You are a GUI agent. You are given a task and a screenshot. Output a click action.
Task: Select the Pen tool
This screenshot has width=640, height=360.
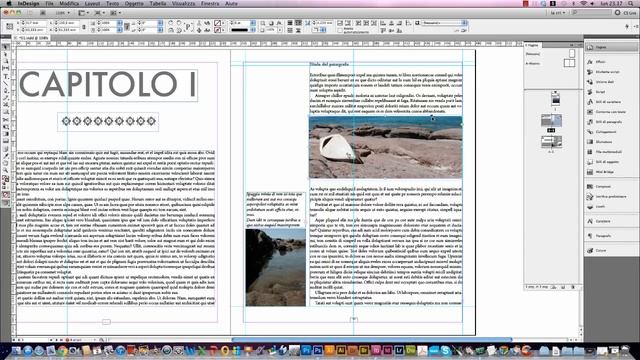pos(6,90)
